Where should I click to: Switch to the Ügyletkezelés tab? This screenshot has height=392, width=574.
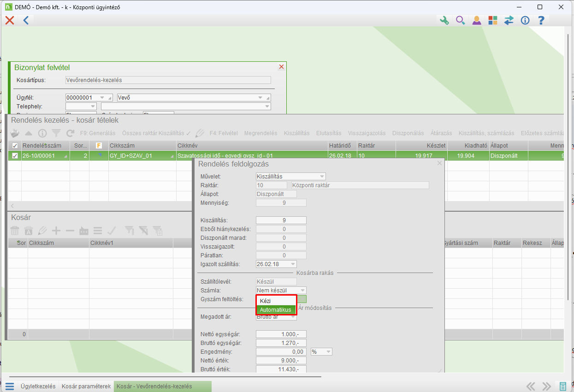[x=38, y=386]
